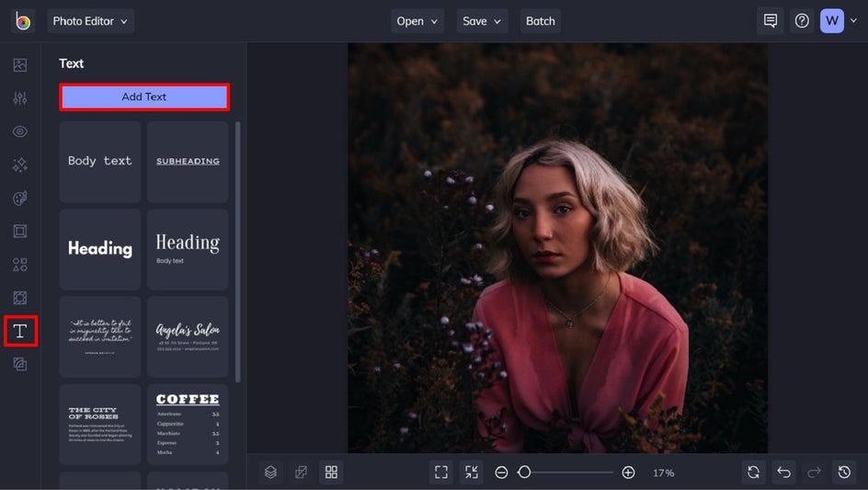Toggle the grid view icon
The image size is (868, 490).
coord(331,473)
